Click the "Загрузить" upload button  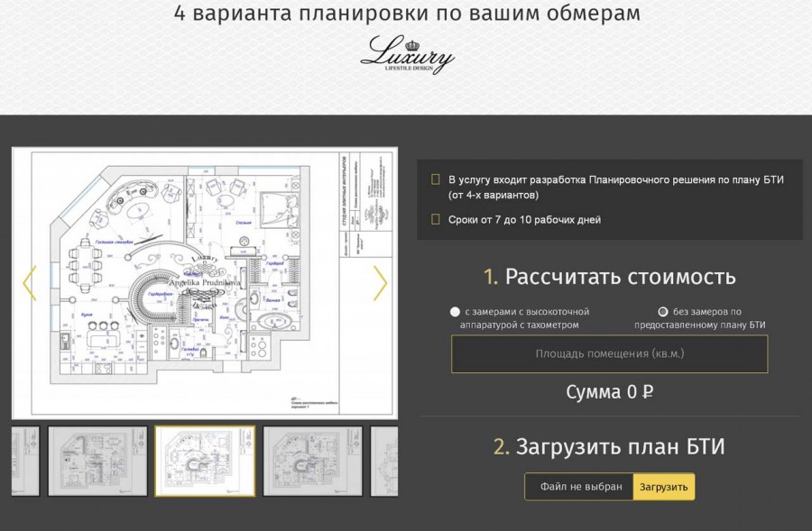(666, 486)
